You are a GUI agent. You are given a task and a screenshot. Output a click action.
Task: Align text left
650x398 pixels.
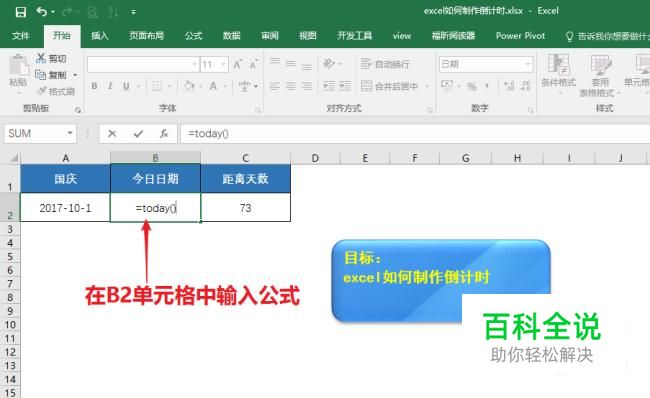pos(274,86)
